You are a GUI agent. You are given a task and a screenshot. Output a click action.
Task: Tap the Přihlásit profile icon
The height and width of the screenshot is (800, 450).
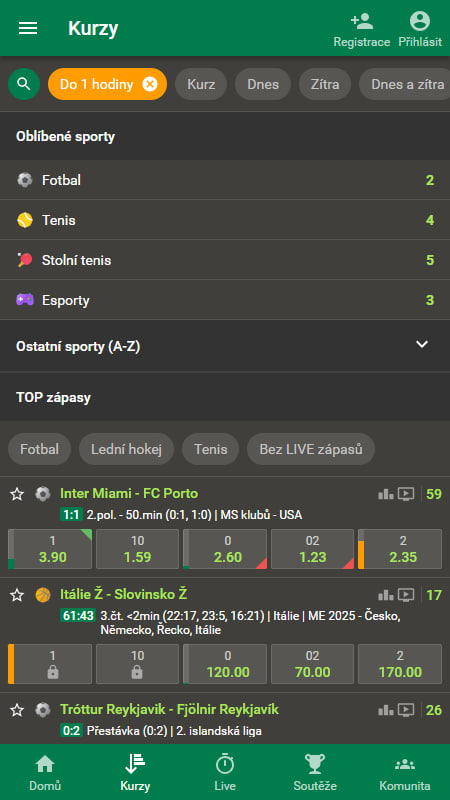(x=420, y=21)
